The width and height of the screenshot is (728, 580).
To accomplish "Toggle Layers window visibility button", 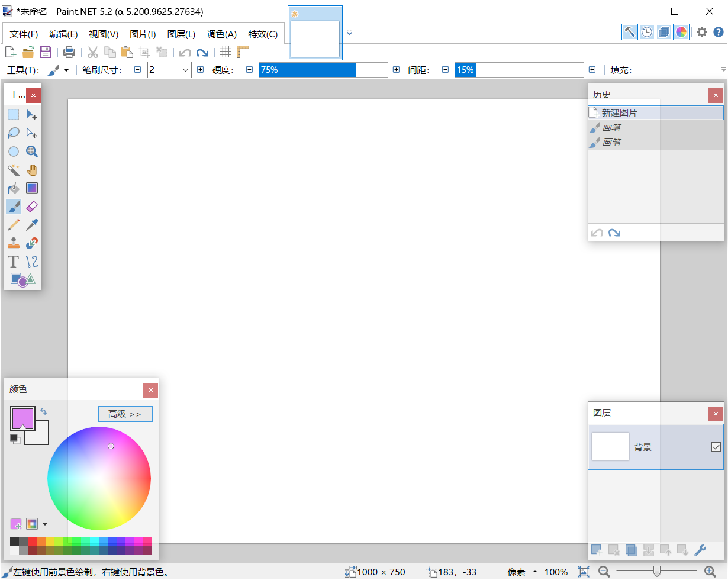I will coord(664,32).
